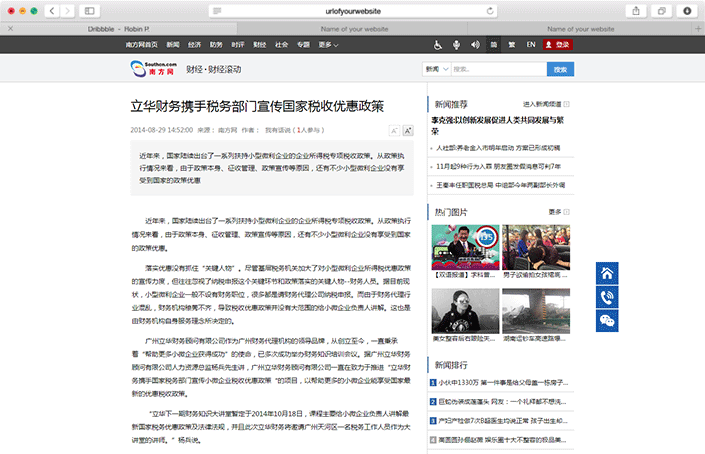The image size is (705, 454).
Task: Switch to Simplified Chinese (简) toggle
Action: tap(493, 45)
